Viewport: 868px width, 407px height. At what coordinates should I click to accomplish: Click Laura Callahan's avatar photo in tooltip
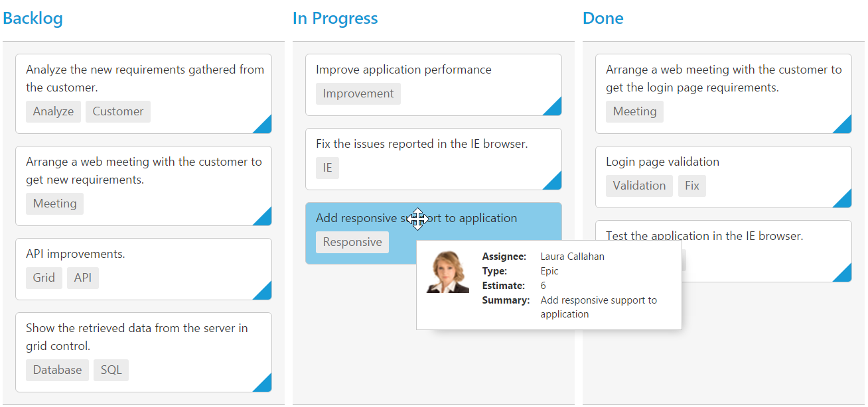pyautogui.click(x=448, y=272)
